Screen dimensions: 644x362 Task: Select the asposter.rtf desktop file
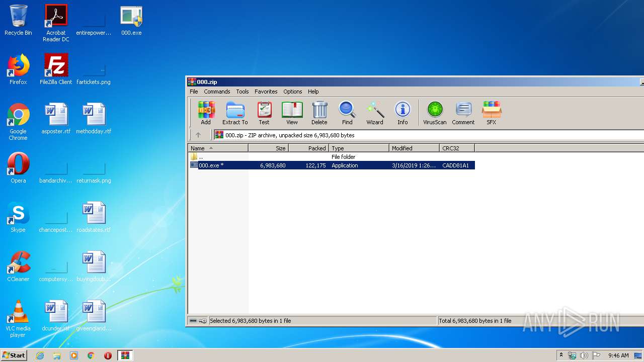point(56,119)
